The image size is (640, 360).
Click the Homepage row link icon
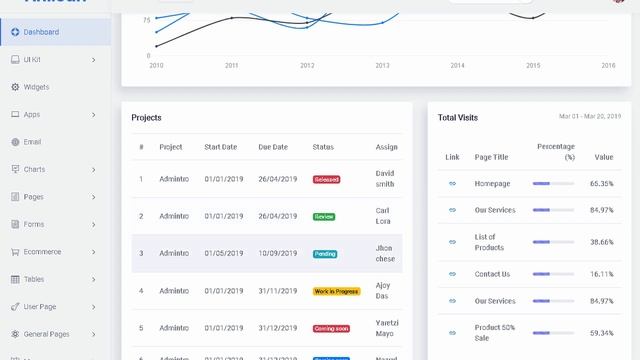[x=452, y=184]
